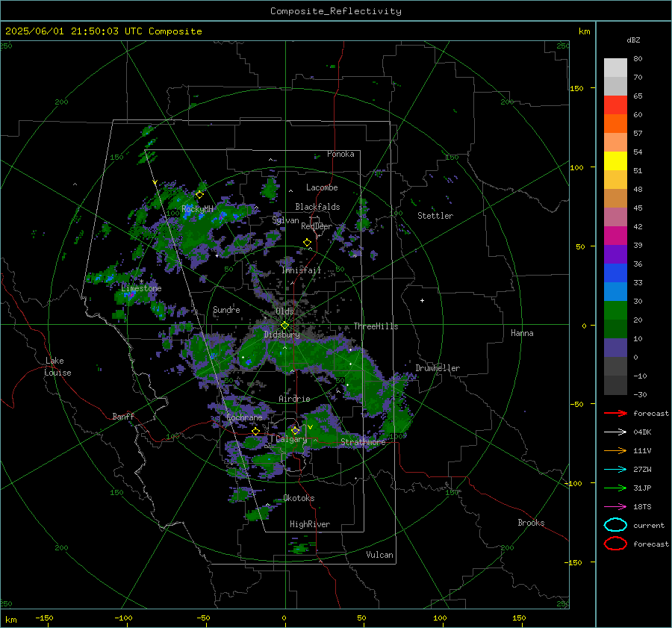The width and height of the screenshot is (672, 628).
Task: Click the Stettler label
Action: [435, 216]
